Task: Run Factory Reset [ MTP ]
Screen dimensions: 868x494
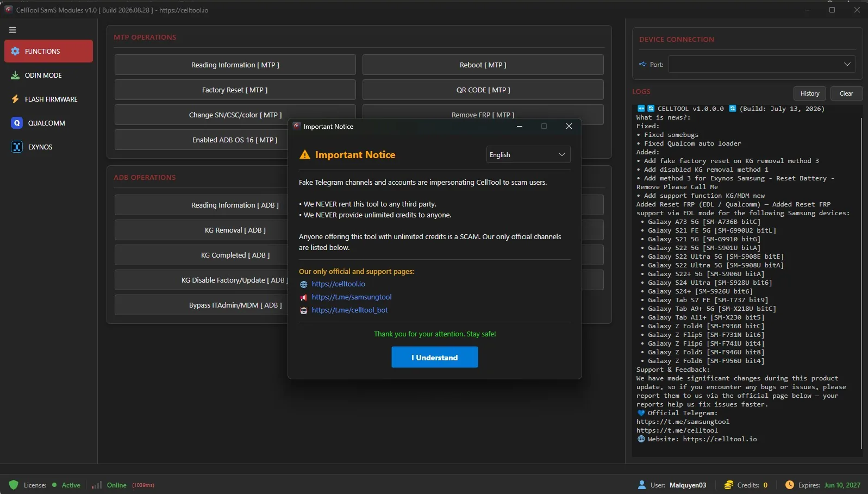Action: (x=235, y=90)
